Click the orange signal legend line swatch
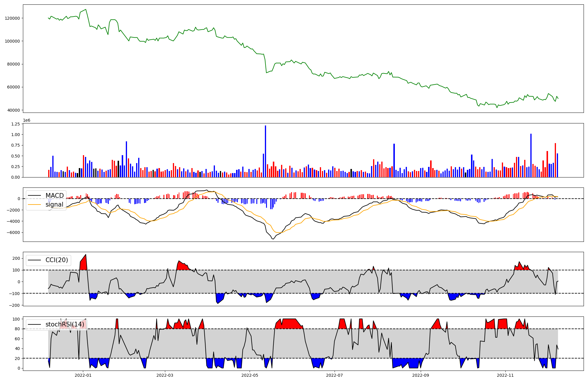The height and width of the screenshot is (382, 588). coord(35,205)
